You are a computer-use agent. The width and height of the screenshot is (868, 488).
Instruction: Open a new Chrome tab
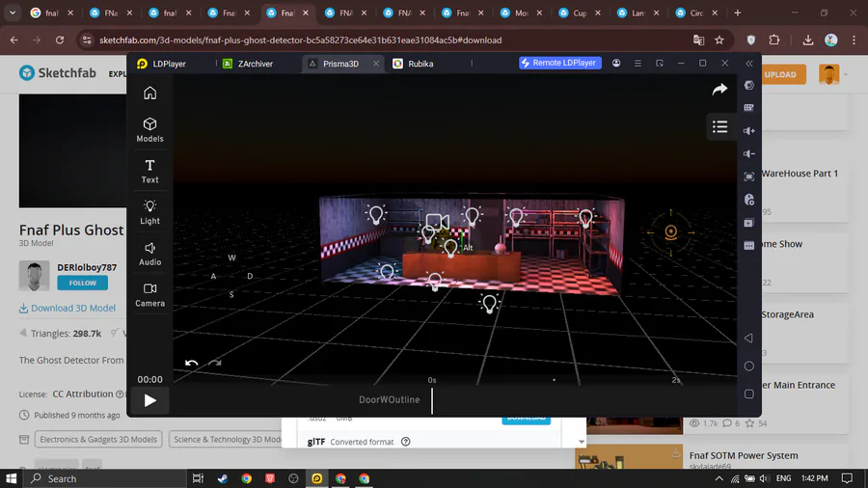738,13
